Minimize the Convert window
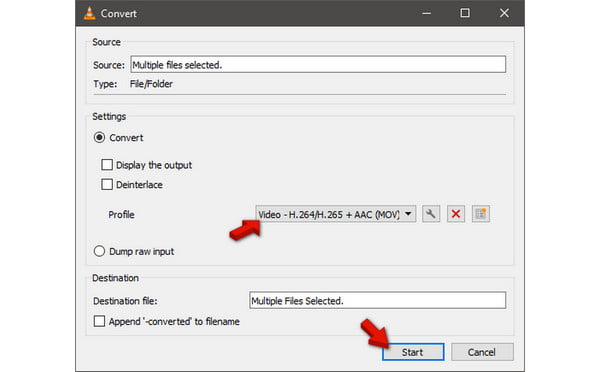The height and width of the screenshot is (372, 600). (427, 13)
